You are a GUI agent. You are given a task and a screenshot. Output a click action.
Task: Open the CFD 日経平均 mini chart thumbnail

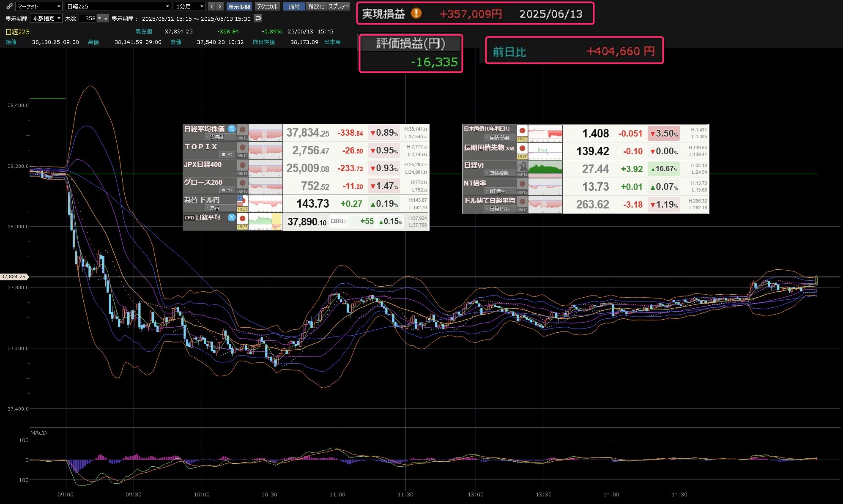click(x=265, y=222)
